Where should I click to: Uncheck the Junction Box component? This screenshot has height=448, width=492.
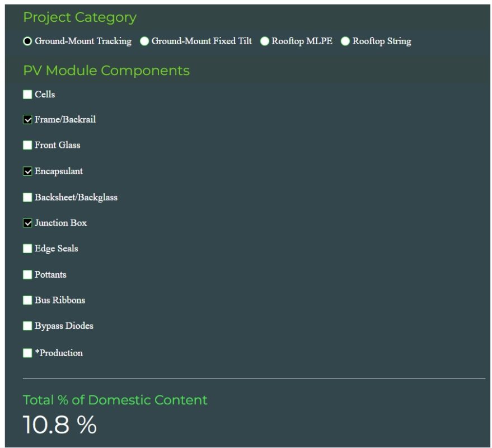tap(27, 223)
